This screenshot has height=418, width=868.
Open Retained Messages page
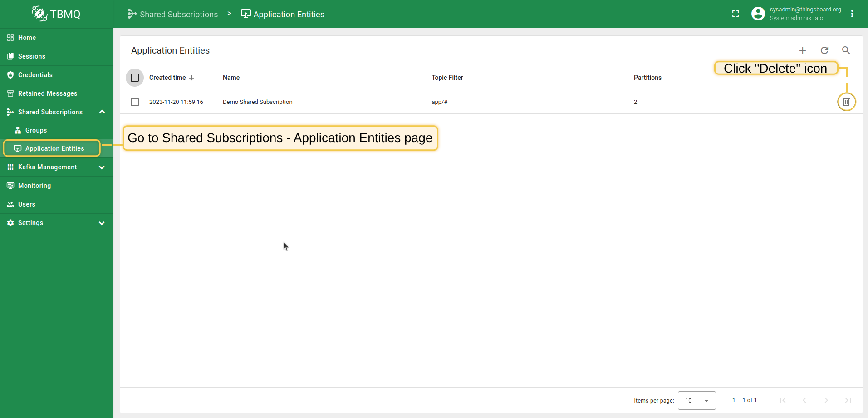(x=47, y=93)
